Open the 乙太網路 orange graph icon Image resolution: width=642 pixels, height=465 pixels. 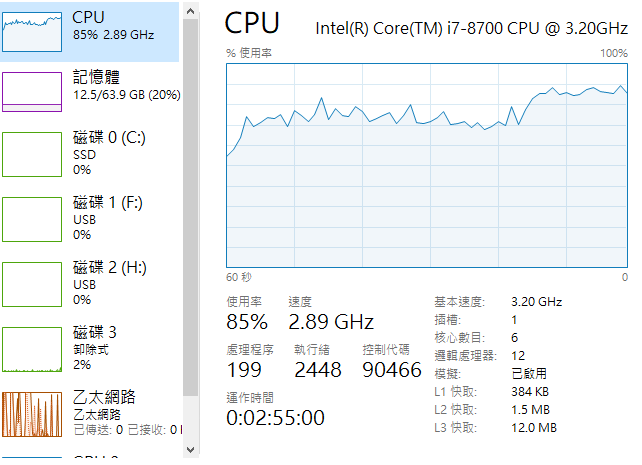point(32,414)
